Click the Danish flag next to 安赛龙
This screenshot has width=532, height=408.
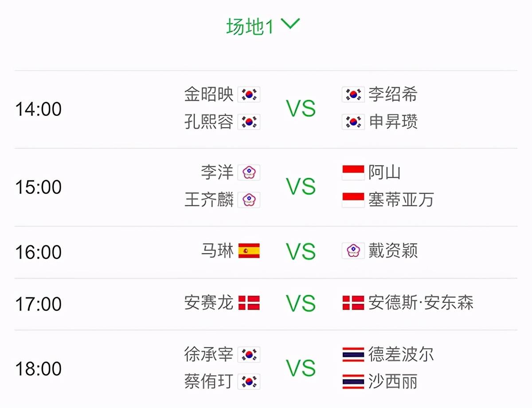click(249, 303)
